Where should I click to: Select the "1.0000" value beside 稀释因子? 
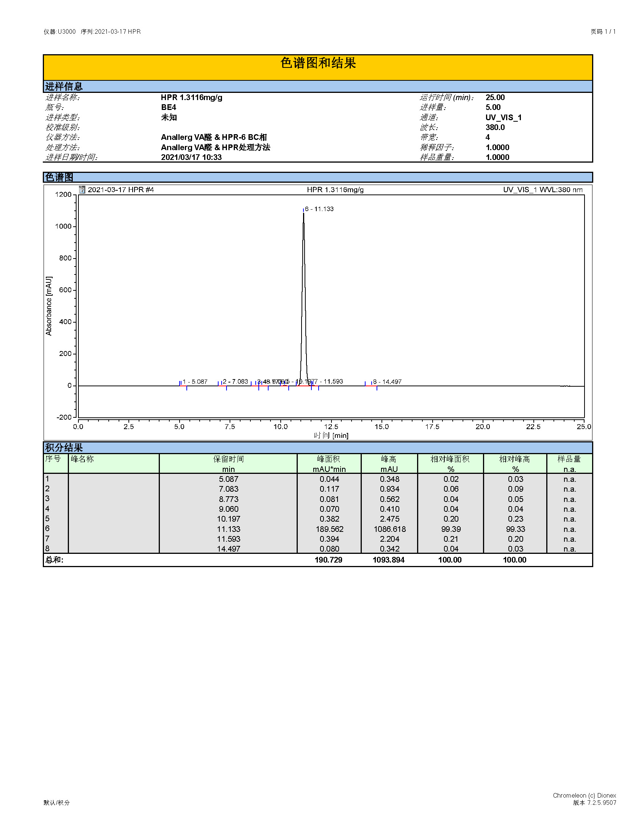tap(497, 147)
